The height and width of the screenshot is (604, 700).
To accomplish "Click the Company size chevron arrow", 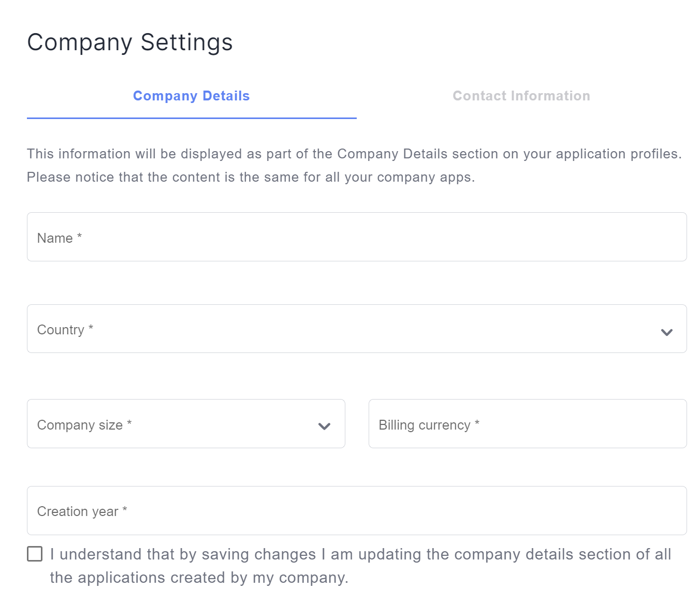I will pos(324,426).
